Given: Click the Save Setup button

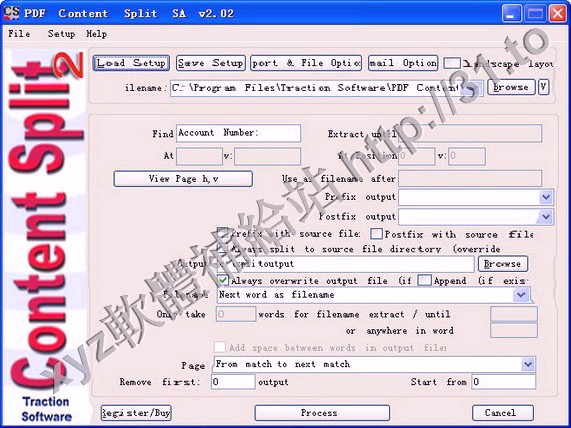Looking at the screenshot, I should 211,63.
